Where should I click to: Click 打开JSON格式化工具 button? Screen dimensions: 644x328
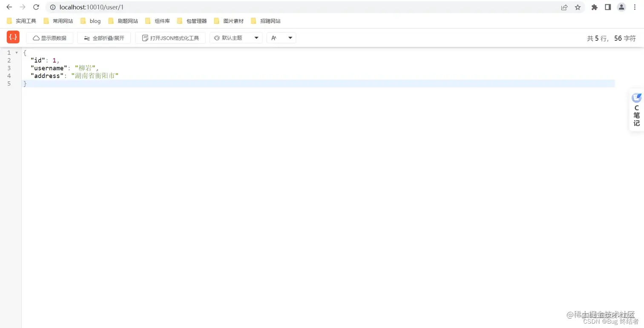click(x=170, y=38)
